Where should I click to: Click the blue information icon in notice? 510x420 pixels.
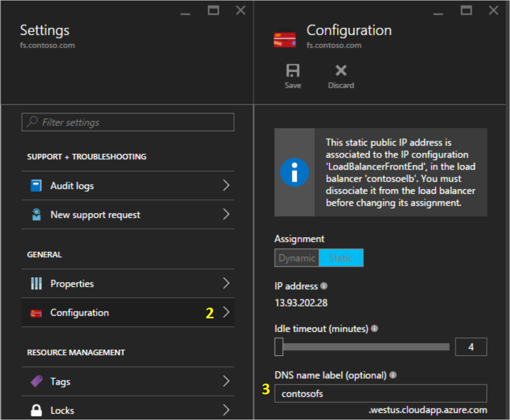coord(294,172)
